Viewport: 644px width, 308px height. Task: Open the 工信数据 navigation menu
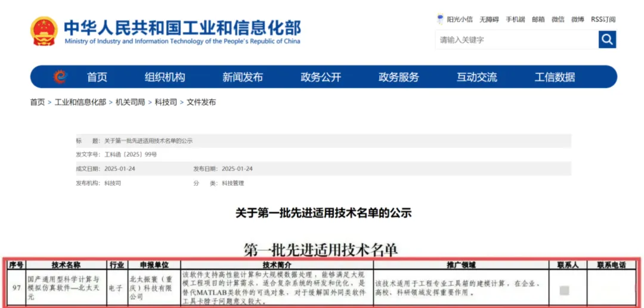pos(555,77)
